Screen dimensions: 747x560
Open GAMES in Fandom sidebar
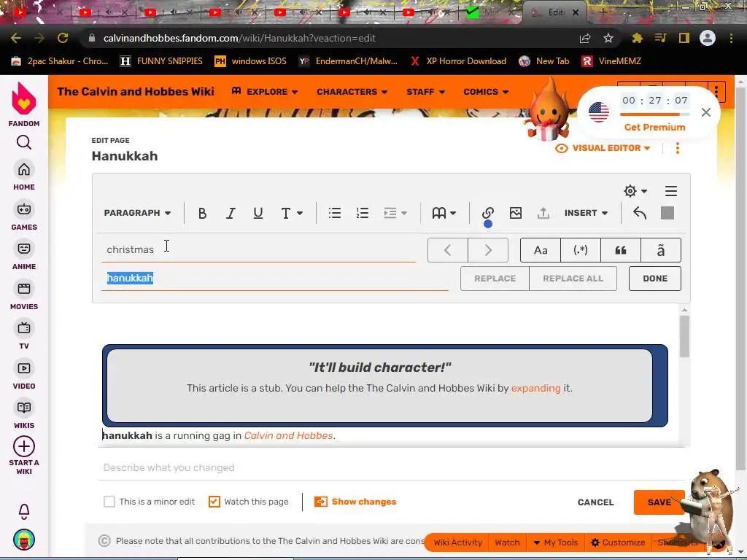point(24,216)
